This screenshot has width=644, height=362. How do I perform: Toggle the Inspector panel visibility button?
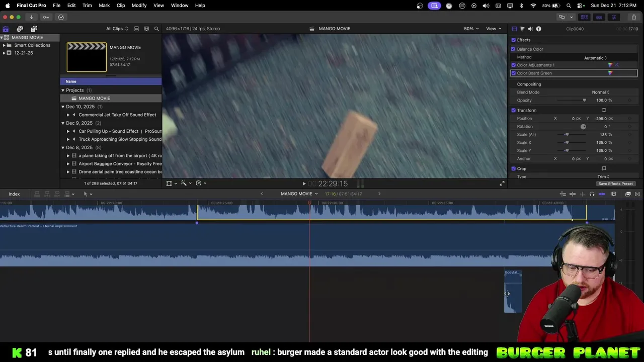[613, 17]
